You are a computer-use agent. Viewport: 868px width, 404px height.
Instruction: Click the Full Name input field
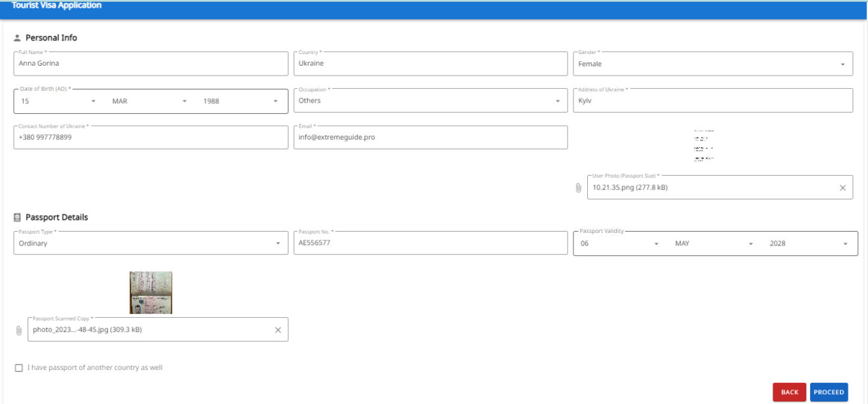pyautogui.click(x=151, y=64)
